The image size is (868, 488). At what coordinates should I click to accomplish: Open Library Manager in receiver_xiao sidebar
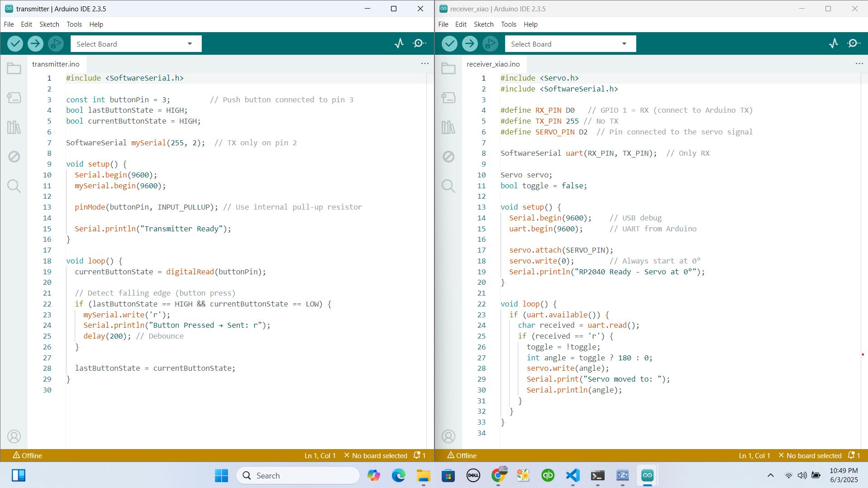pos(448,127)
